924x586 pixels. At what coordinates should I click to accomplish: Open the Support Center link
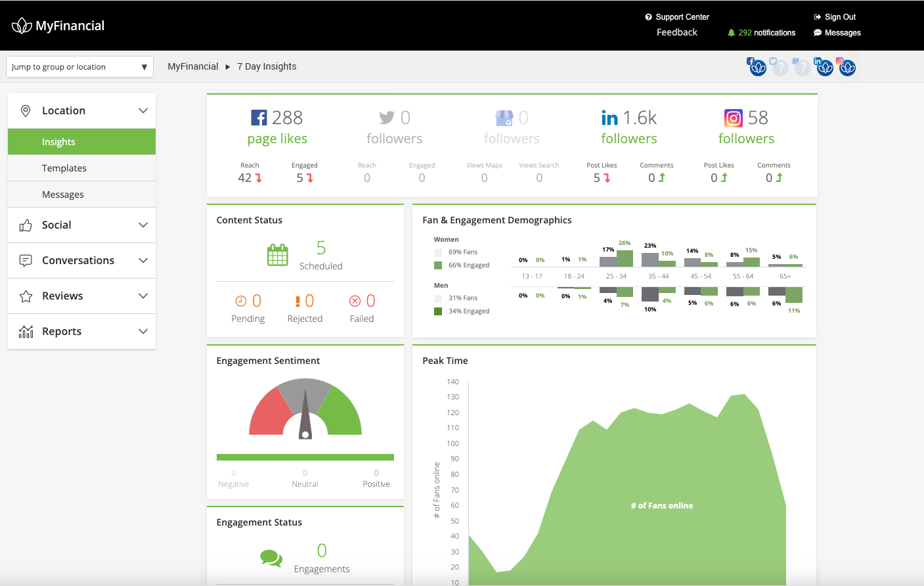click(682, 16)
